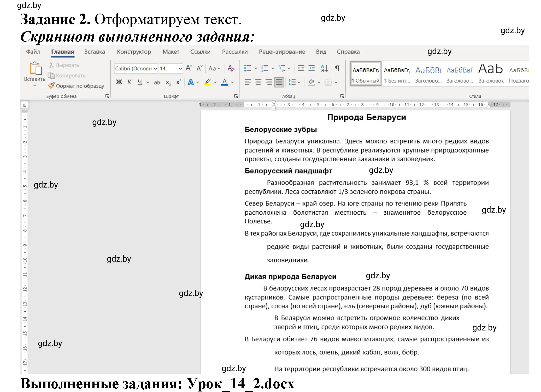
Task: Click bulleted list icon
Action: [x=248, y=68]
